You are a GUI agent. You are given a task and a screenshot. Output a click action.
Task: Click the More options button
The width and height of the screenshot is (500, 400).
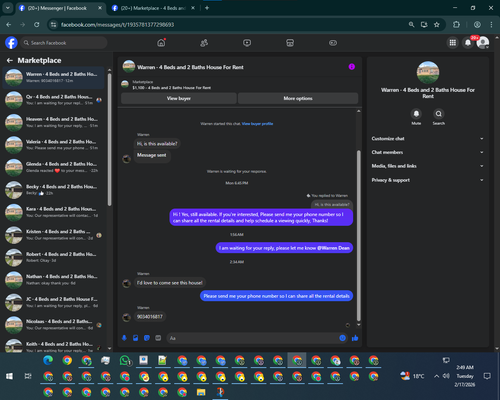click(x=298, y=98)
